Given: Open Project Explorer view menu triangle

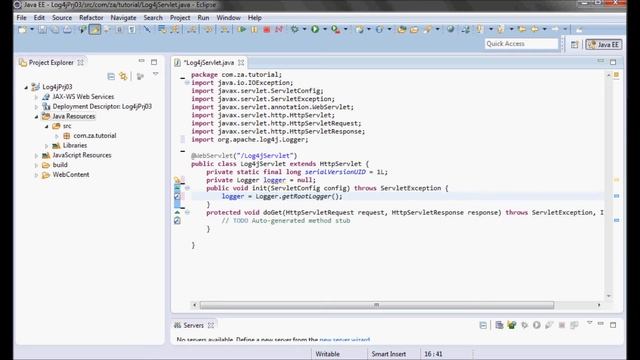Looking at the screenshot, I should point(156,74).
